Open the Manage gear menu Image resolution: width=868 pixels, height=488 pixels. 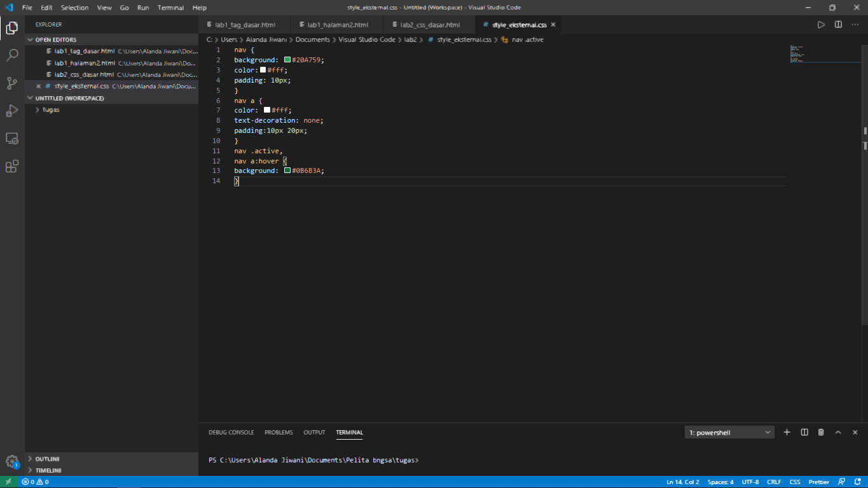pos(12,462)
